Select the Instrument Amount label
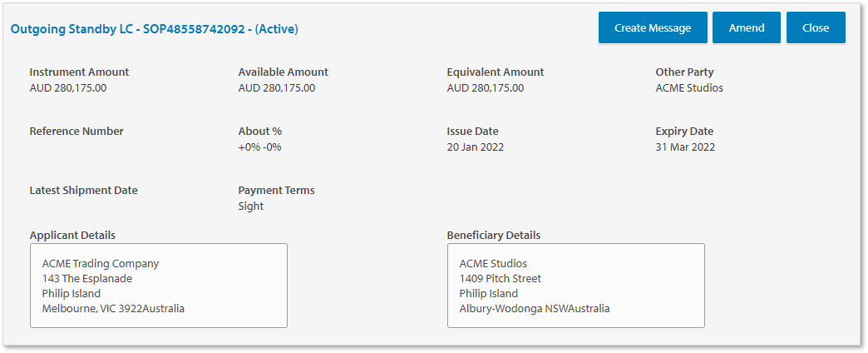 79,72
